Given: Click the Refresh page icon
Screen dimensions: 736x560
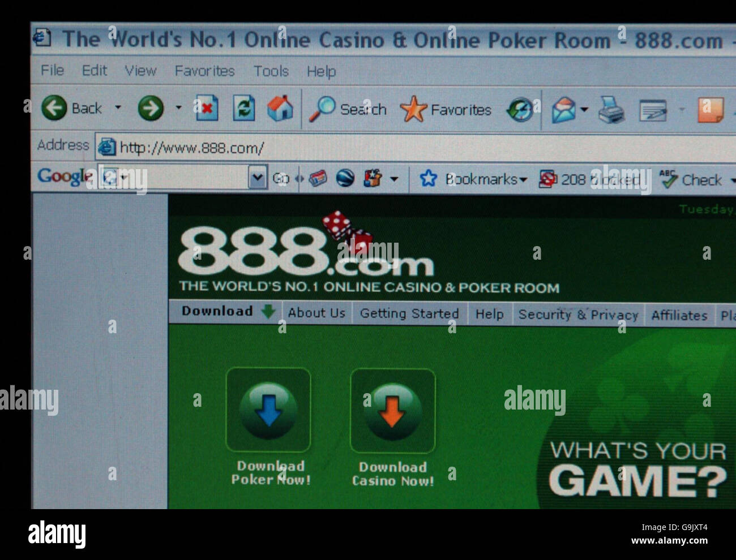Looking at the screenshot, I should pos(243,108).
